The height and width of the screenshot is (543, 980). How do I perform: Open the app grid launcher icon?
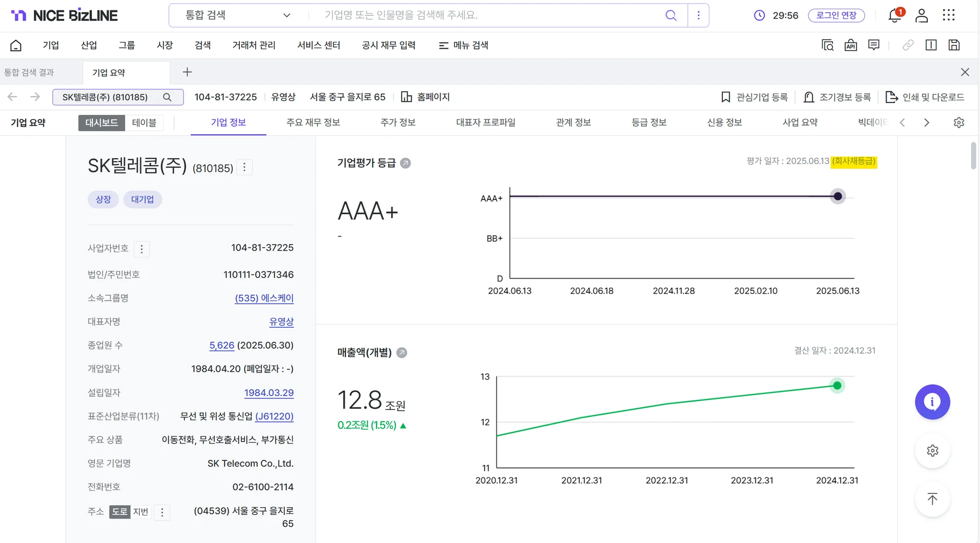click(x=949, y=15)
